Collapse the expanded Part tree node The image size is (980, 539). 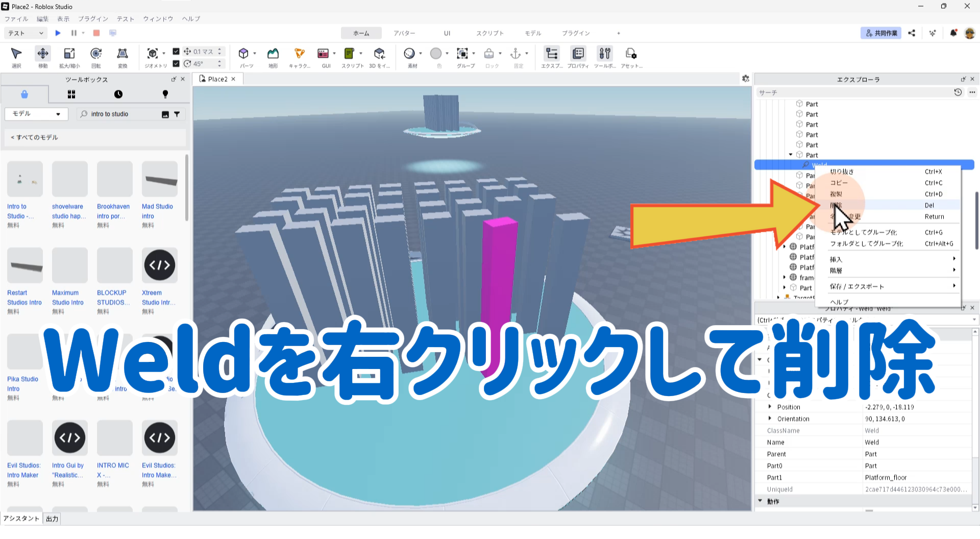tap(791, 155)
